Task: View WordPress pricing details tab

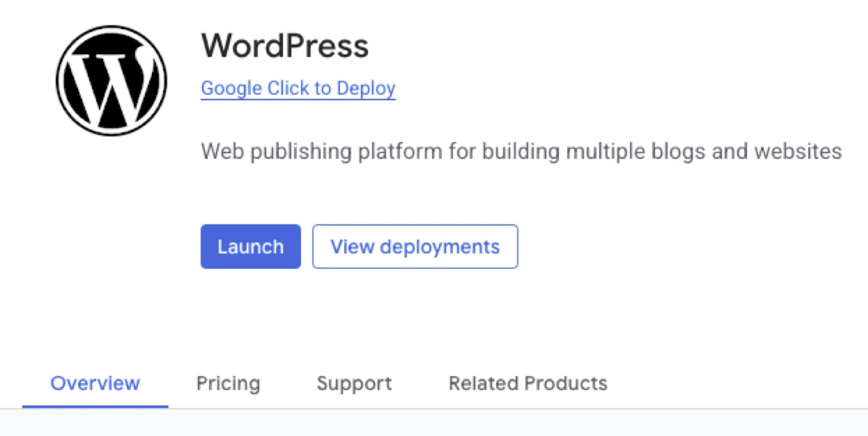Action: click(228, 383)
